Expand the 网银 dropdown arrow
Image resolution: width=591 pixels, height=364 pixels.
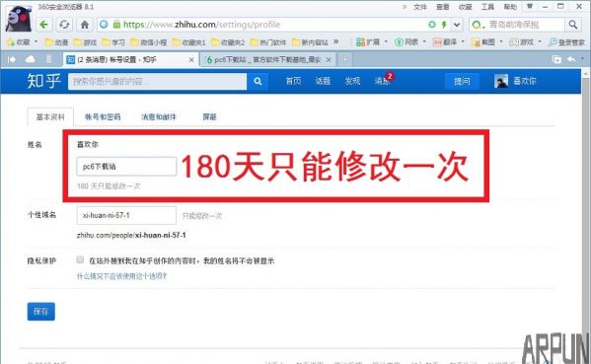[424, 41]
